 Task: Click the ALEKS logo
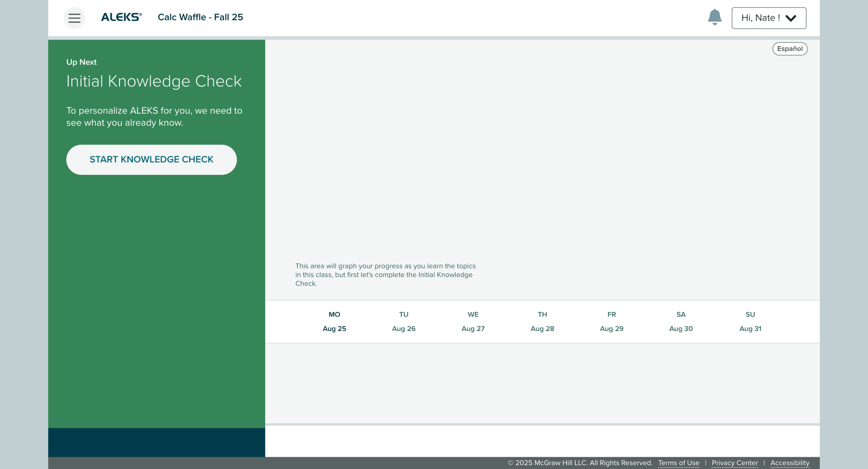[121, 17]
